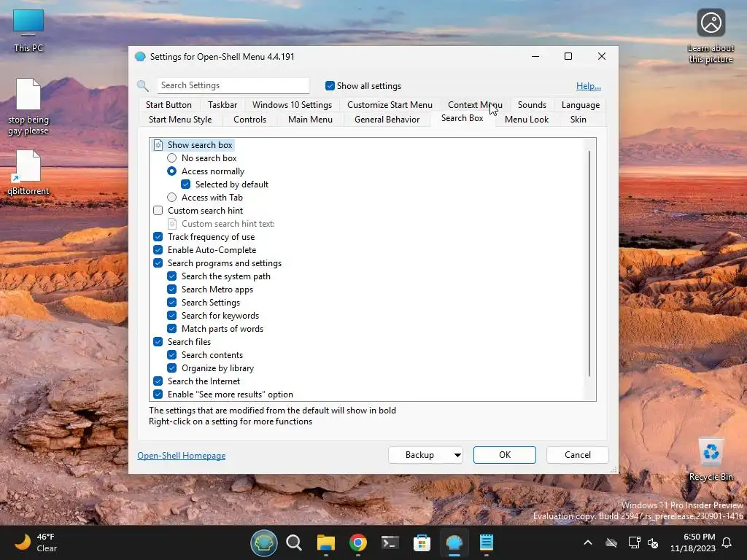
Task: Open notifications bell in the tray
Action: 727,542
